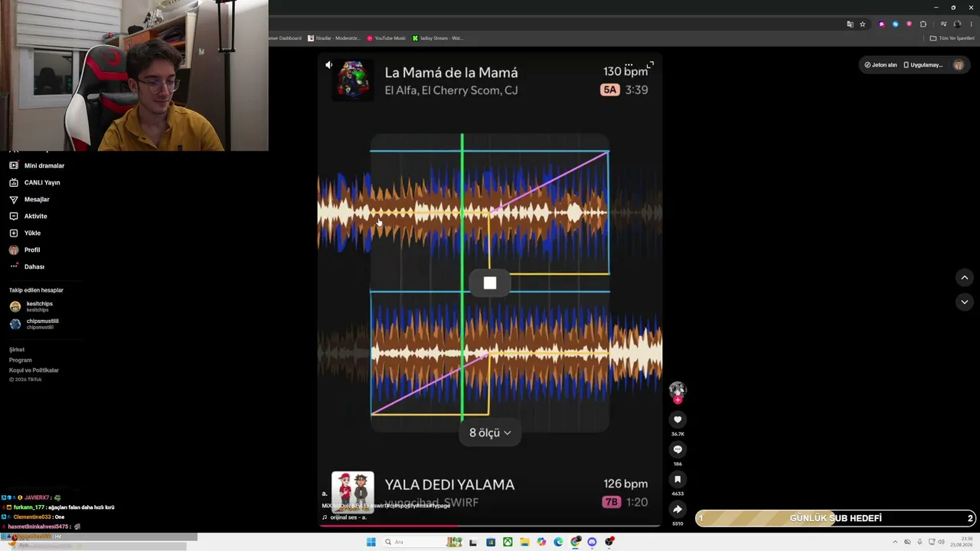
Task: Open the YouTube Music bookmark
Action: 387,37
